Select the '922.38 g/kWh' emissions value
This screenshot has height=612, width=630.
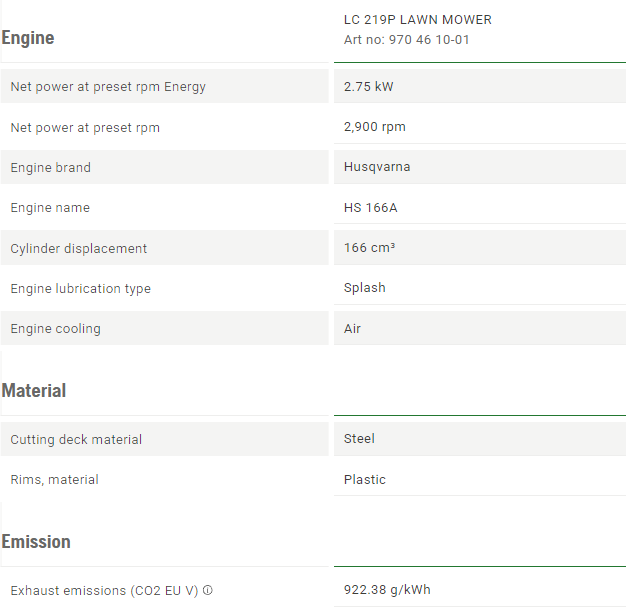coord(387,590)
